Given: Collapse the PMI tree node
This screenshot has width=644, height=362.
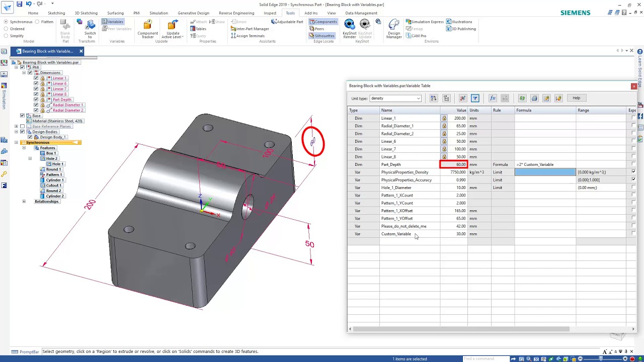Looking at the screenshot, I should 16,67.
